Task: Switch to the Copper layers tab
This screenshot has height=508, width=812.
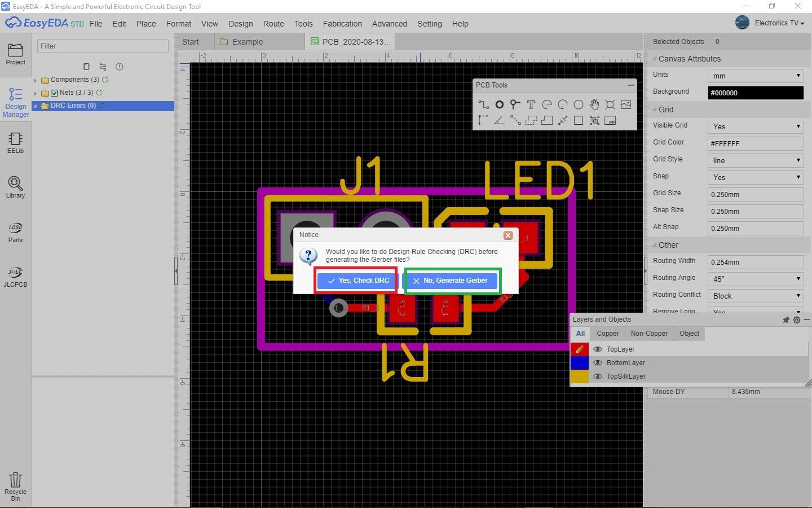Action: coord(608,334)
